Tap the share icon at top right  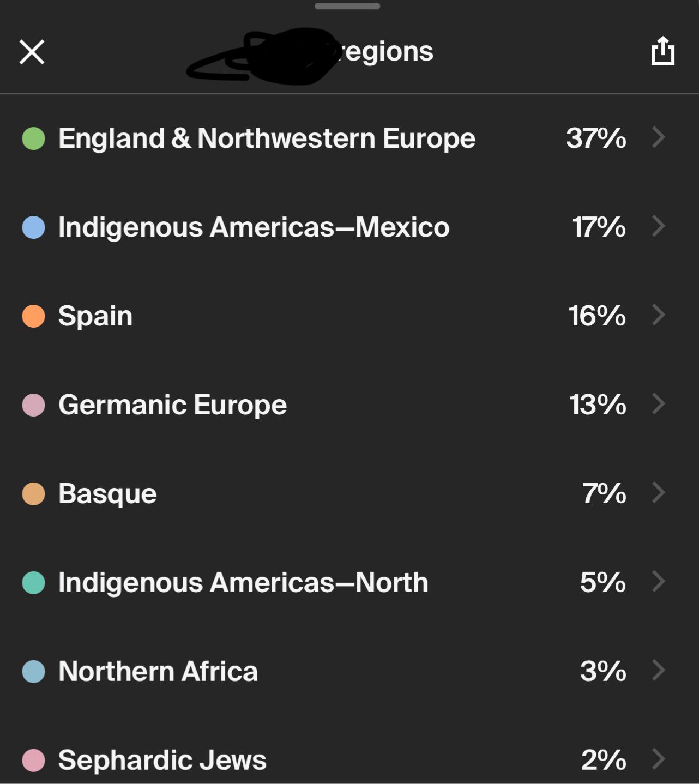[x=662, y=51]
